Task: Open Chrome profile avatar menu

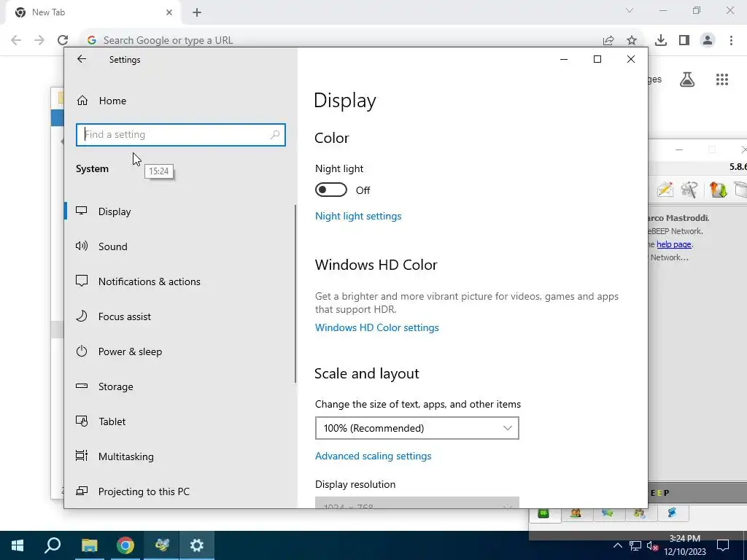Action: point(708,40)
